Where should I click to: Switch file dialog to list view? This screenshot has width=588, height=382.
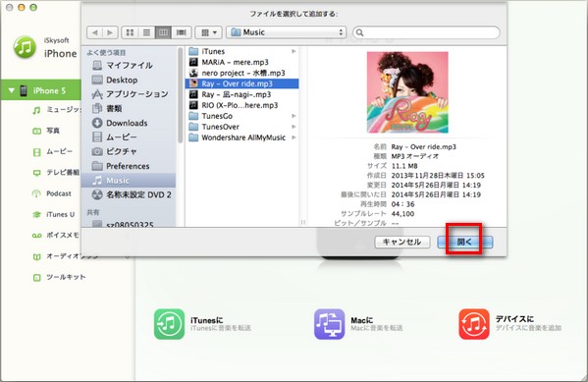[146, 32]
